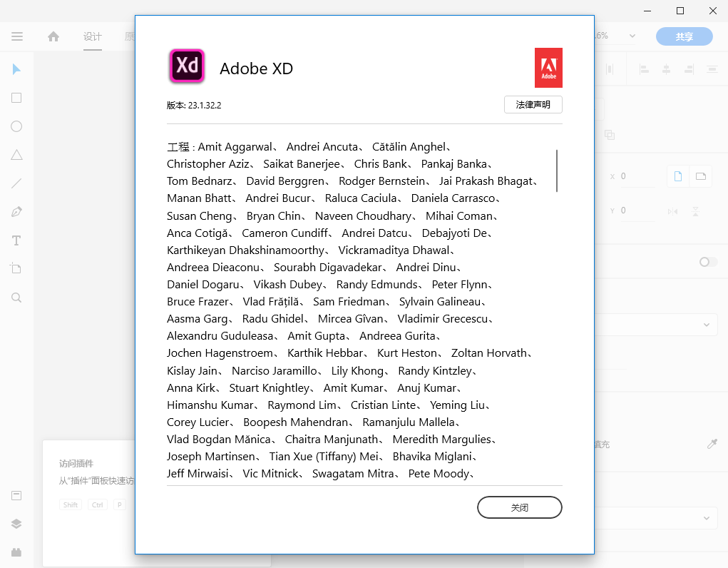Switch to the 设计 tab
Image resolution: width=728 pixels, height=568 pixels.
click(x=93, y=37)
